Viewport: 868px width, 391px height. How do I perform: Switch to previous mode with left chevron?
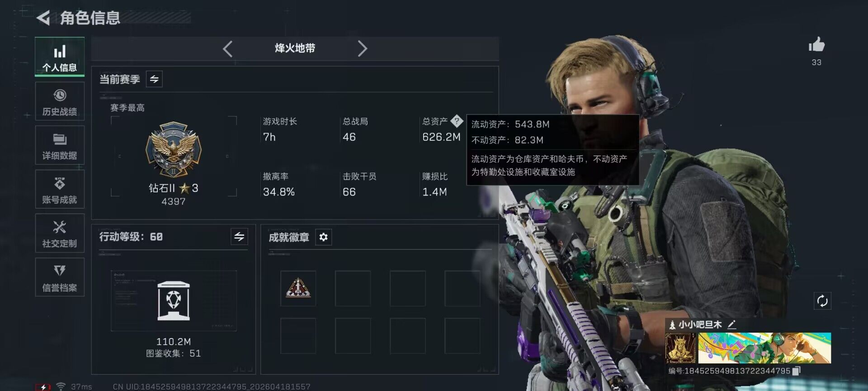tap(228, 48)
